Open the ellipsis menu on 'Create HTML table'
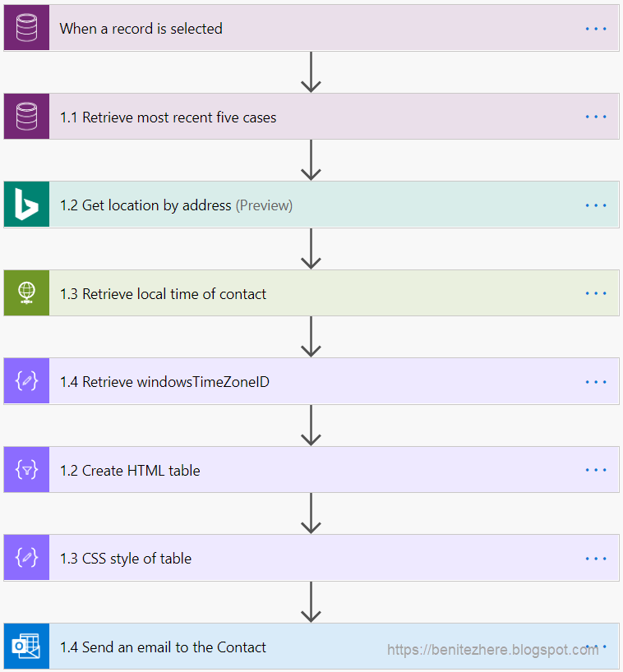This screenshot has width=623, height=672. point(595,469)
